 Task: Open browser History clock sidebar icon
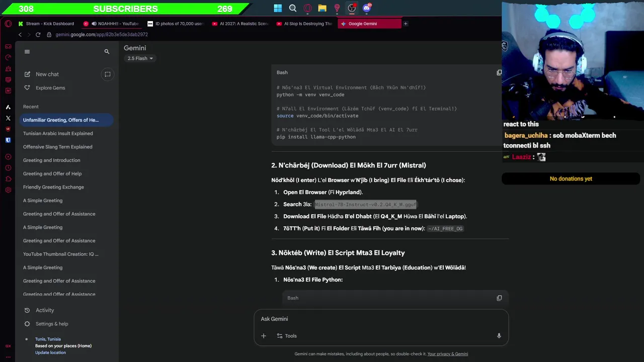tap(8, 168)
